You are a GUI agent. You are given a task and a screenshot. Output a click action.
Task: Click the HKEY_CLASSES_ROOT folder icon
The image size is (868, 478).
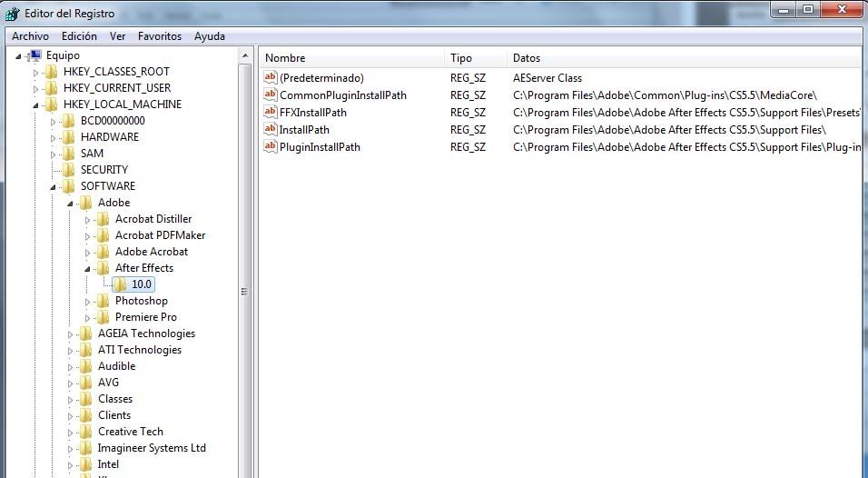click(x=52, y=72)
